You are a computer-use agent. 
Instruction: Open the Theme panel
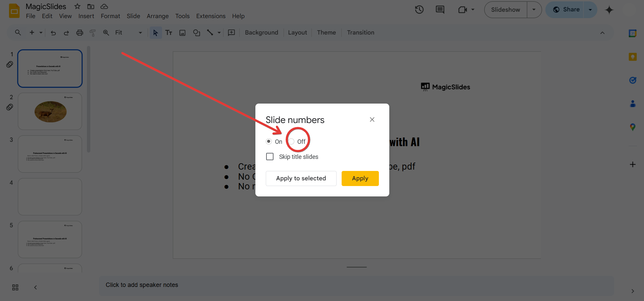click(326, 33)
